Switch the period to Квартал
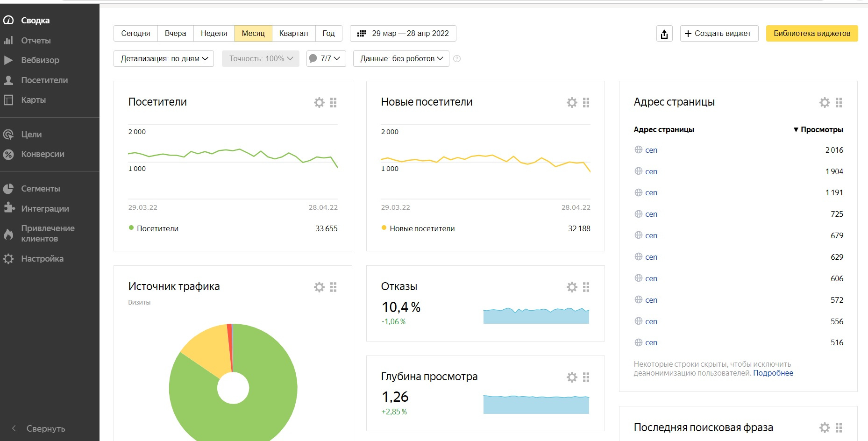The height and width of the screenshot is (441, 868). tap(293, 34)
